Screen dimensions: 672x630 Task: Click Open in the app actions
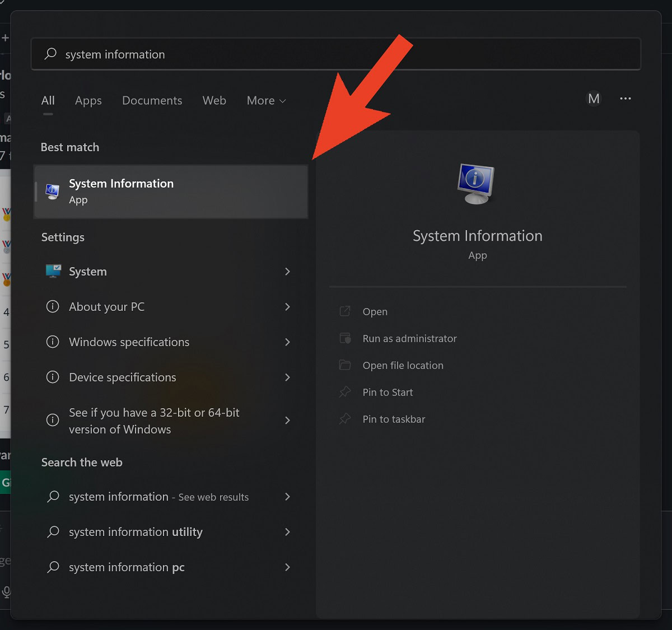tap(375, 312)
